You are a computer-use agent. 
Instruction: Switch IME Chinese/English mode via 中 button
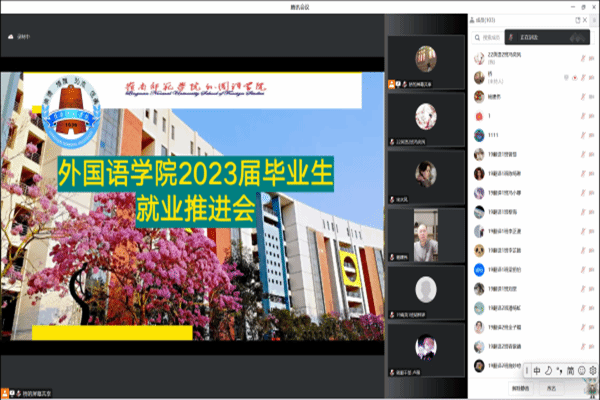(537, 370)
